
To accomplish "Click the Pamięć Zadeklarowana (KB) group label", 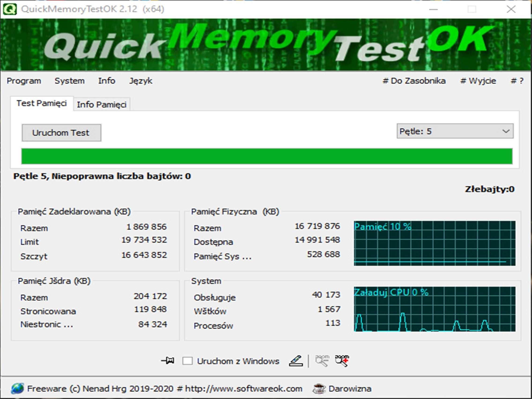I will (x=74, y=212).
